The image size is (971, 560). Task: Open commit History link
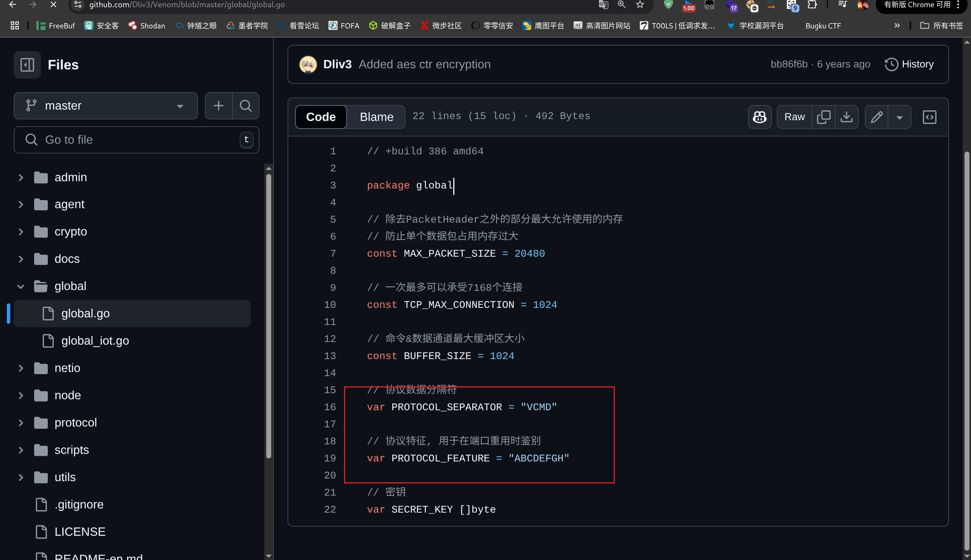[909, 64]
